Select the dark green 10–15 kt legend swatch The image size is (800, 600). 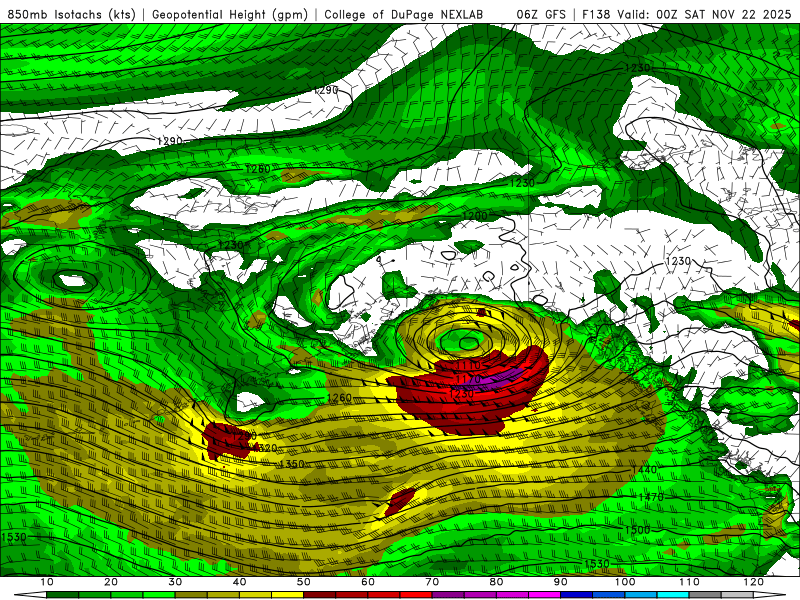click(x=63, y=595)
